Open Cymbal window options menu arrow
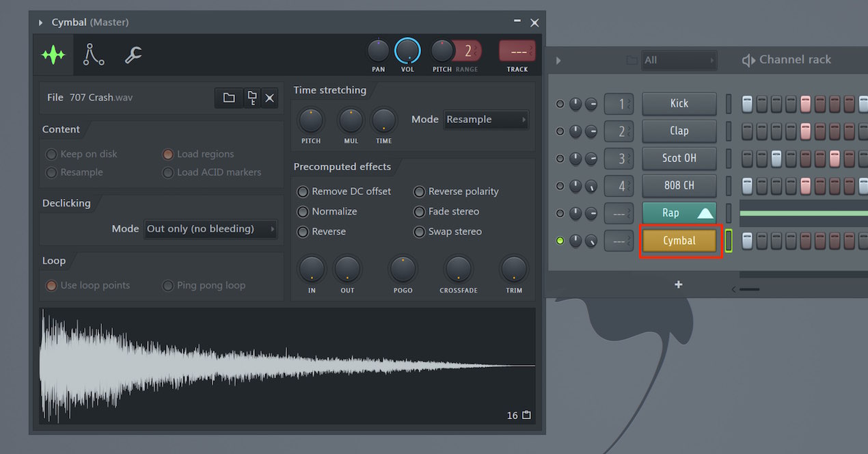868x454 pixels. [x=41, y=23]
